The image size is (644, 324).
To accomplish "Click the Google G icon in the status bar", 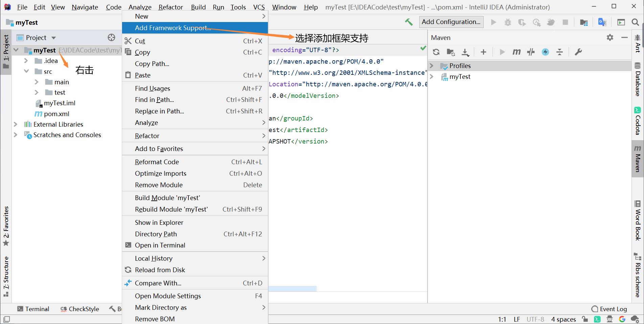I will 622,319.
